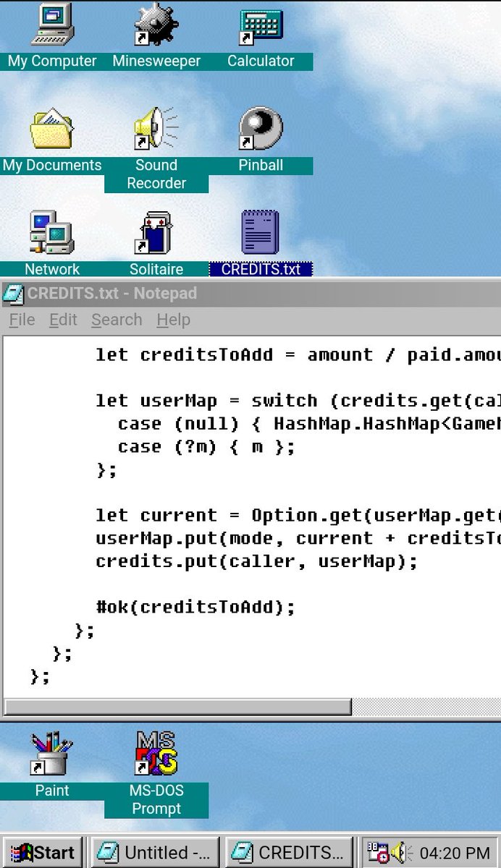The width and height of the screenshot is (501, 868).
Task: Open the Help menu in Notepad
Action: click(173, 320)
